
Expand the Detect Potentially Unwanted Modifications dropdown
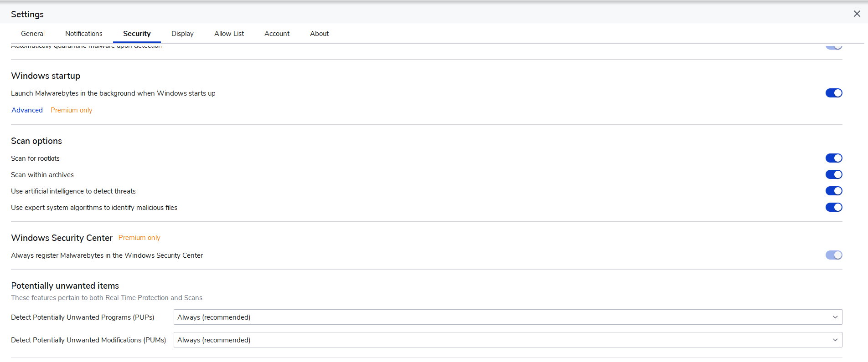click(x=508, y=340)
